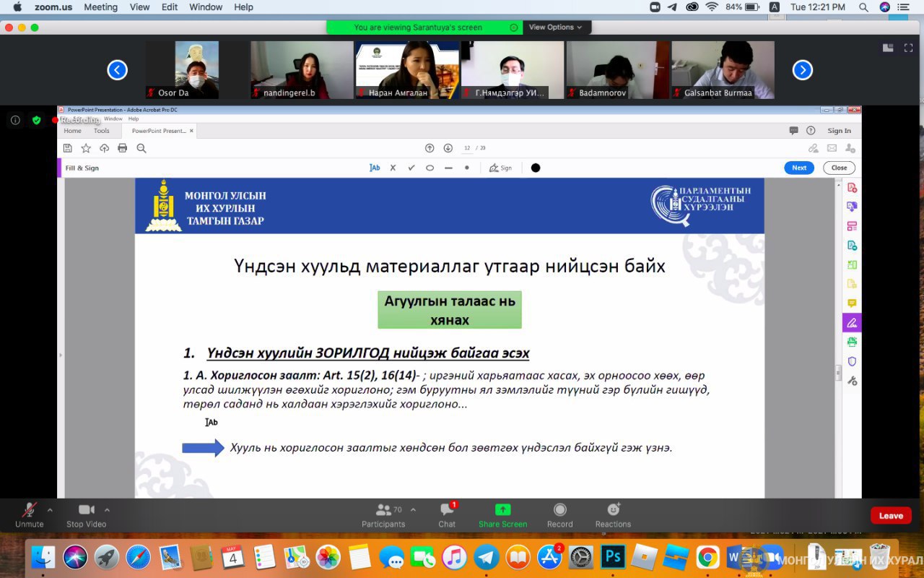
Task: Show previous participants with left arrow
Action: coord(118,70)
